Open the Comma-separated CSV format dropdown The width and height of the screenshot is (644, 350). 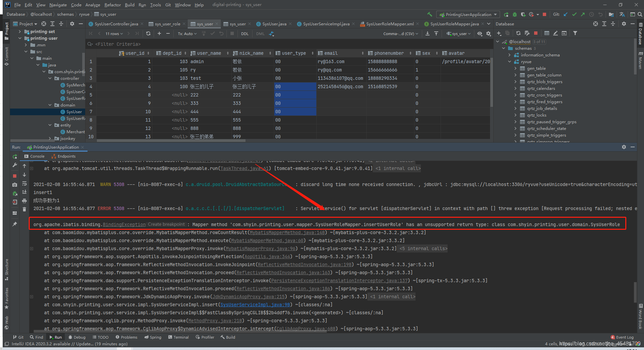click(x=400, y=34)
